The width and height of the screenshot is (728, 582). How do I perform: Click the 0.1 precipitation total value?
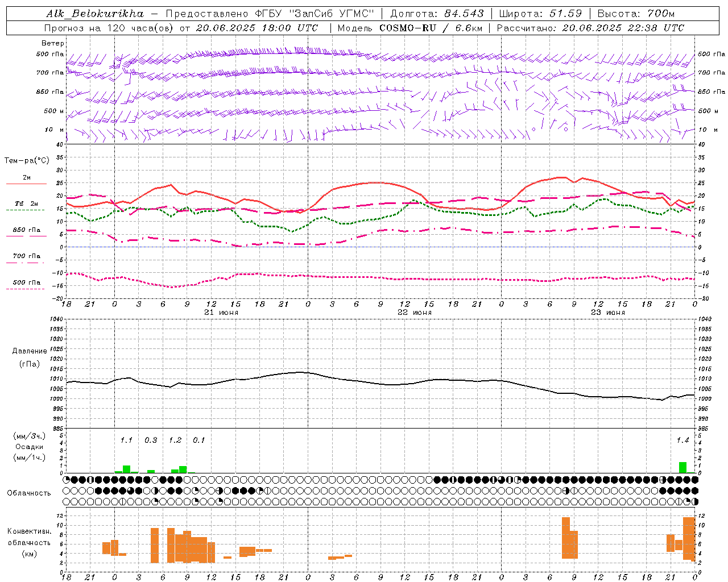click(198, 440)
